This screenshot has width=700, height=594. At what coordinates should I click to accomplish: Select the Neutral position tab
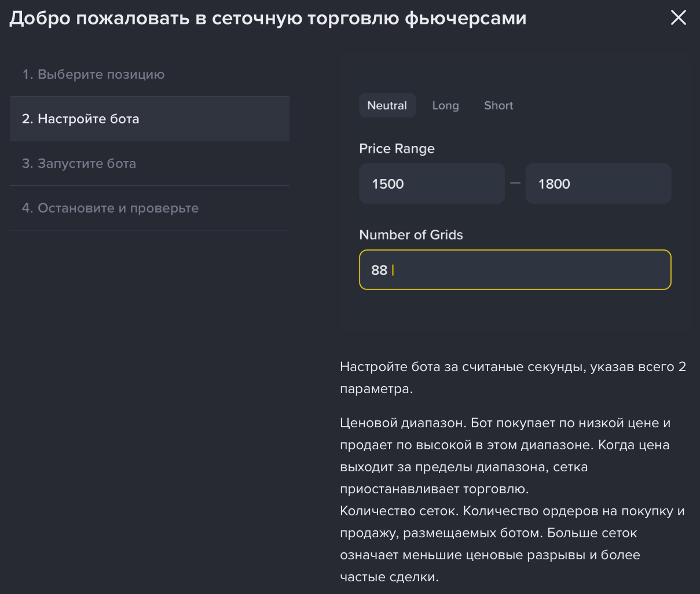pyautogui.click(x=387, y=105)
